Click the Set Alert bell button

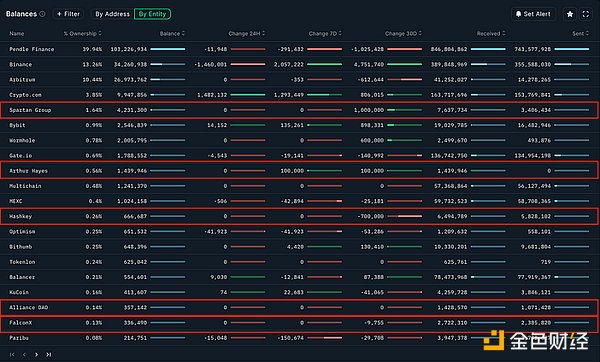[533, 14]
